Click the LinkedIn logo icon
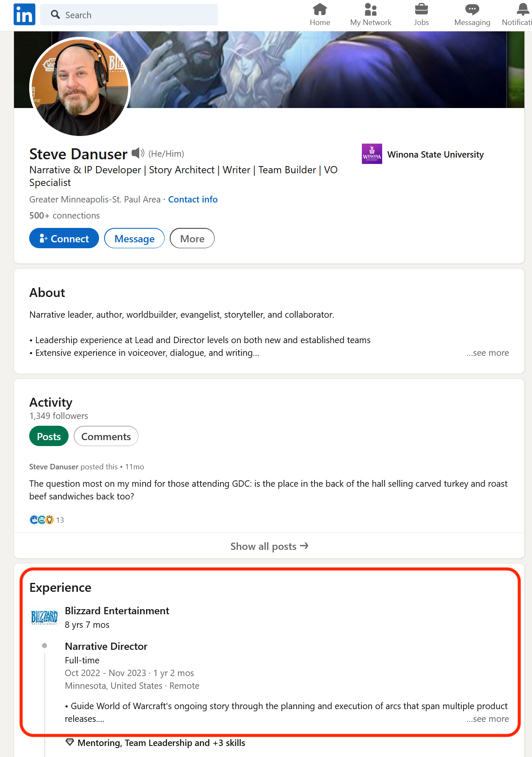 tap(24, 15)
